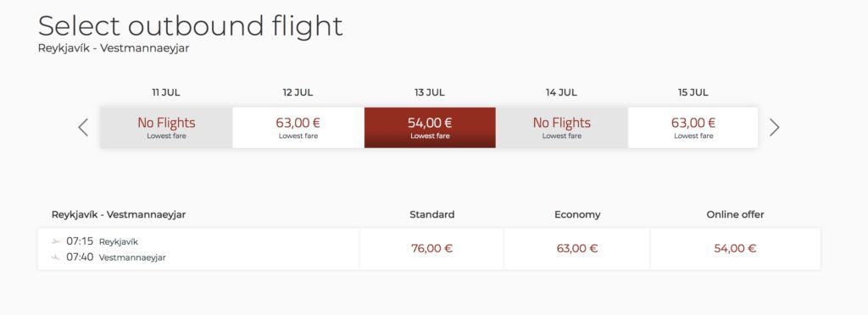Choose the Standard fare 76,00 €
The height and width of the screenshot is (315, 868).
[x=431, y=249]
